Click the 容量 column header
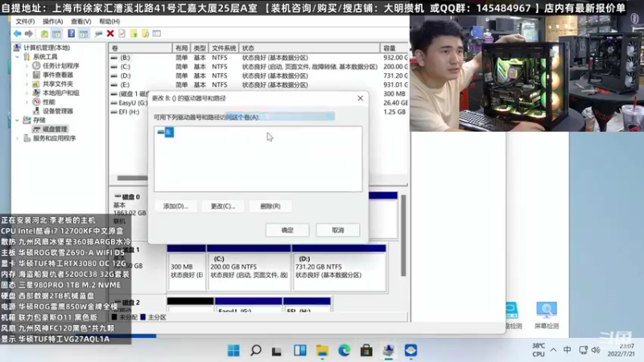 coord(394,48)
